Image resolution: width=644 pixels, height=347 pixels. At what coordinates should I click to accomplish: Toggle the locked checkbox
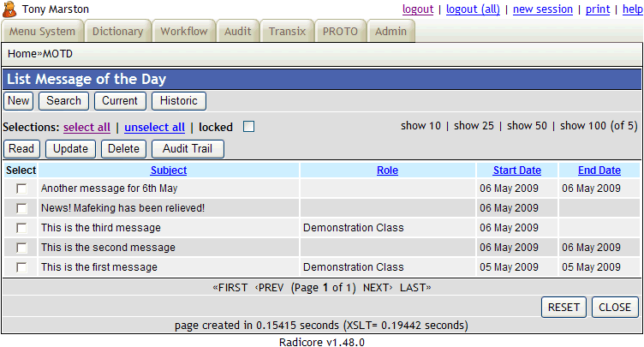[248, 127]
